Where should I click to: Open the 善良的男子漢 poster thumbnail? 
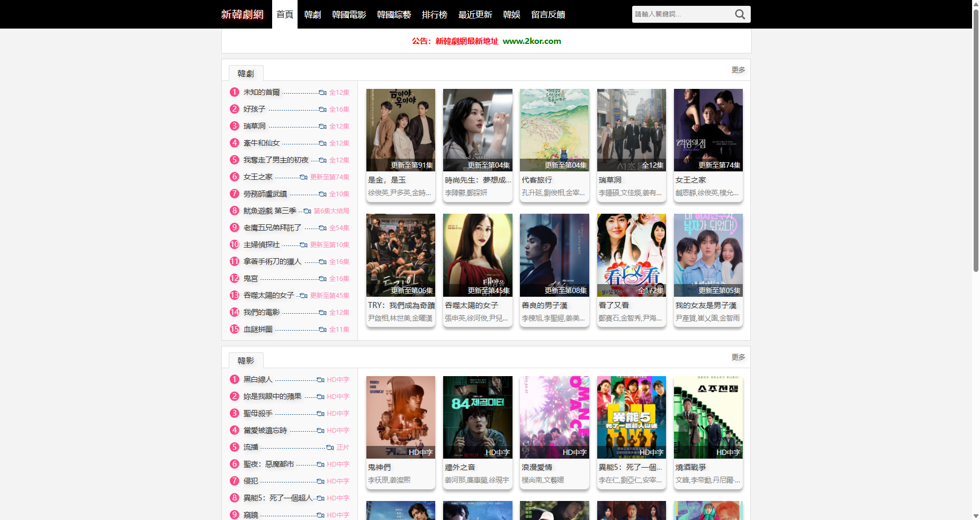554,256
